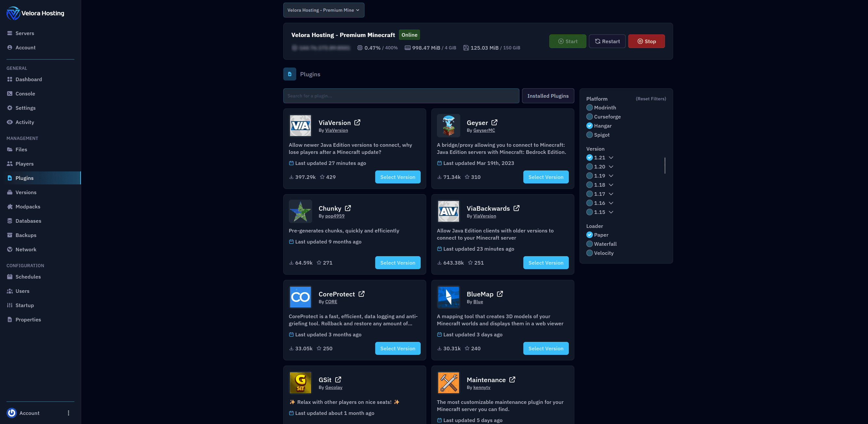Expand the 1.20 version list
The width and height of the screenshot is (868, 424).
click(x=611, y=166)
